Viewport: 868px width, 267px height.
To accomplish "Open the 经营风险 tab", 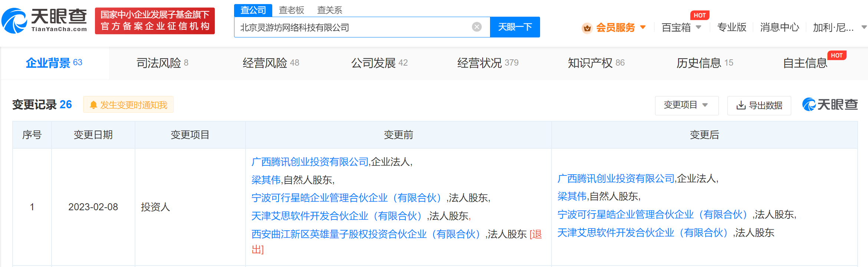I will pyautogui.click(x=271, y=63).
